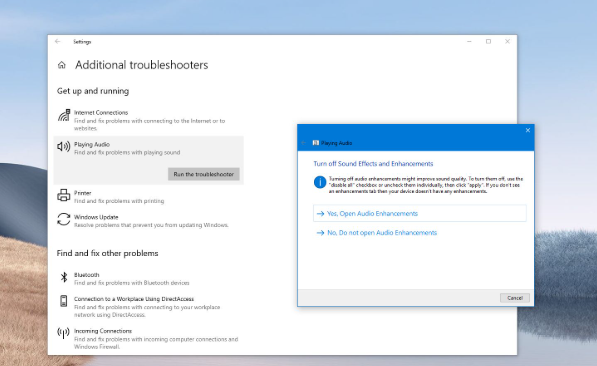Screen dimensions: 597x366
Task: Click the back arrow in Playing Audio dialog
Action: (x=303, y=143)
